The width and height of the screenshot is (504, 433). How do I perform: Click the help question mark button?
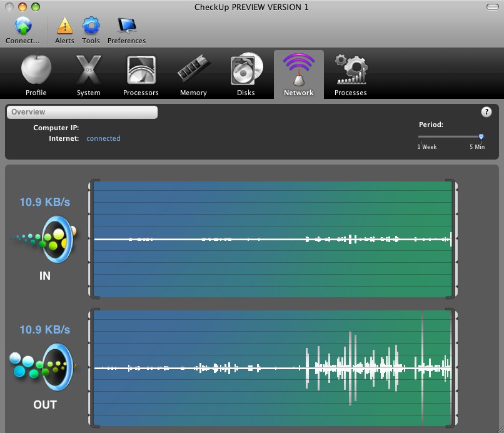(x=486, y=112)
